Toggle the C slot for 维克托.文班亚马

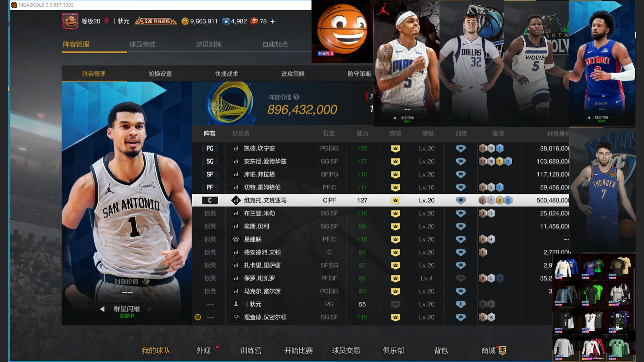pos(210,200)
